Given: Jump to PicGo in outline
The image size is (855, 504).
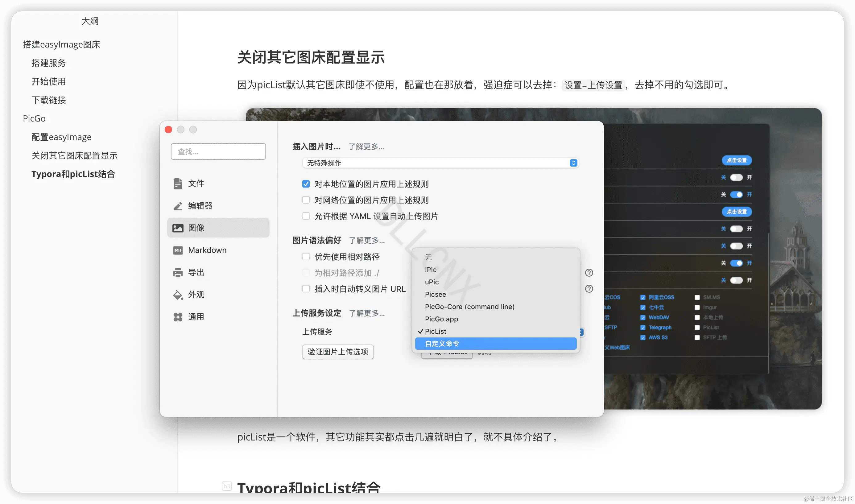Looking at the screenshot, I should coord(34,118).
